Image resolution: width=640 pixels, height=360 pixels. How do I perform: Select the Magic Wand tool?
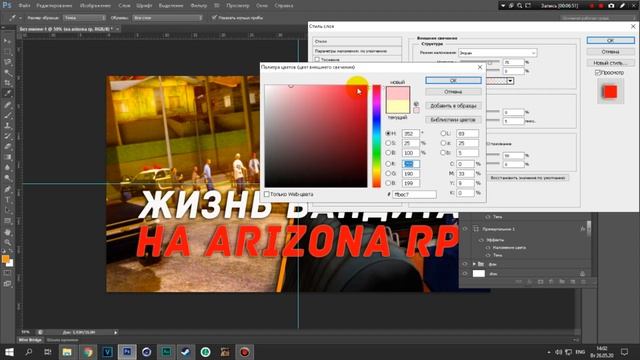click(7, 73)
